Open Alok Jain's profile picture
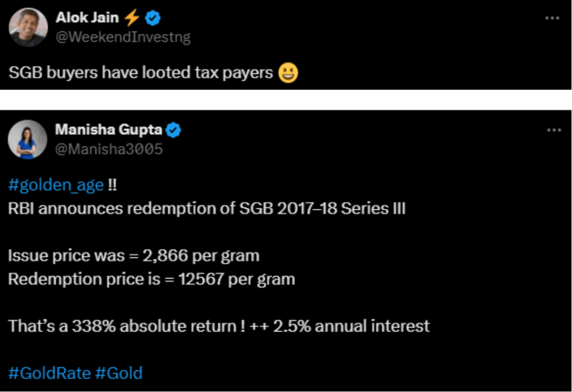 tap(28, 27)
